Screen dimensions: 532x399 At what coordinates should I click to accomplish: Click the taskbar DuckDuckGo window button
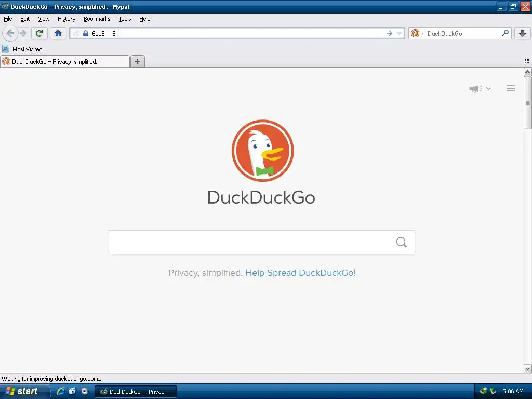136,392
